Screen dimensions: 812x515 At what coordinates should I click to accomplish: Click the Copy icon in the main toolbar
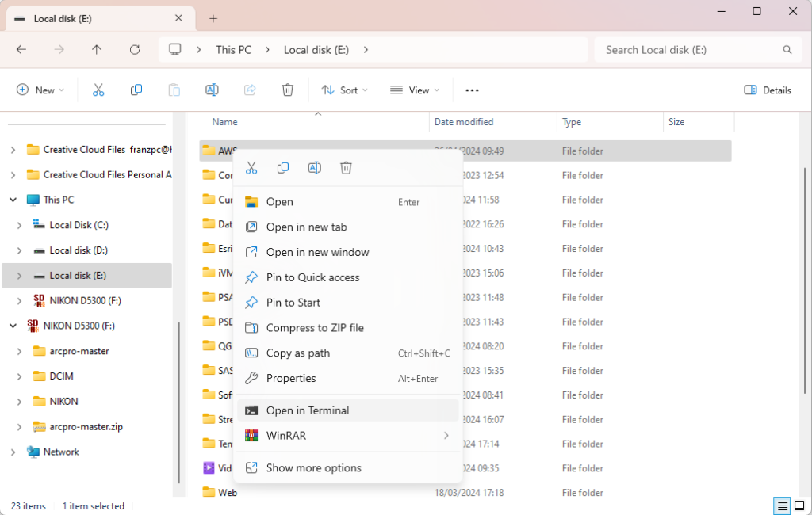[x=136, y=90]
